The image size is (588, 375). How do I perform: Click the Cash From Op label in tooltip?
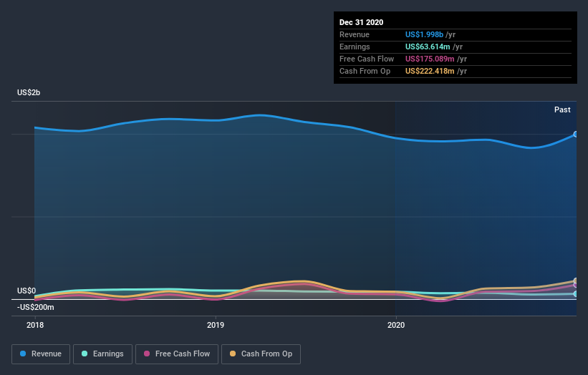(x=365, y=71)
